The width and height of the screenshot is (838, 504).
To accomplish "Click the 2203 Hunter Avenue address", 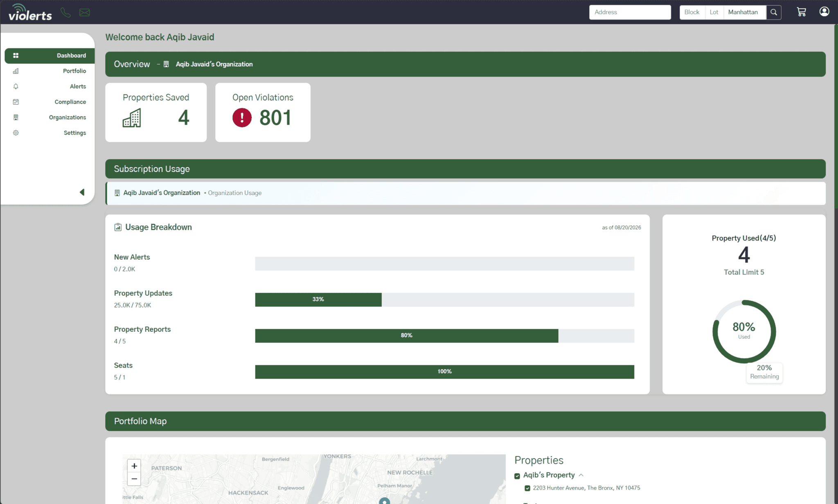I will [x=586, y=488].
